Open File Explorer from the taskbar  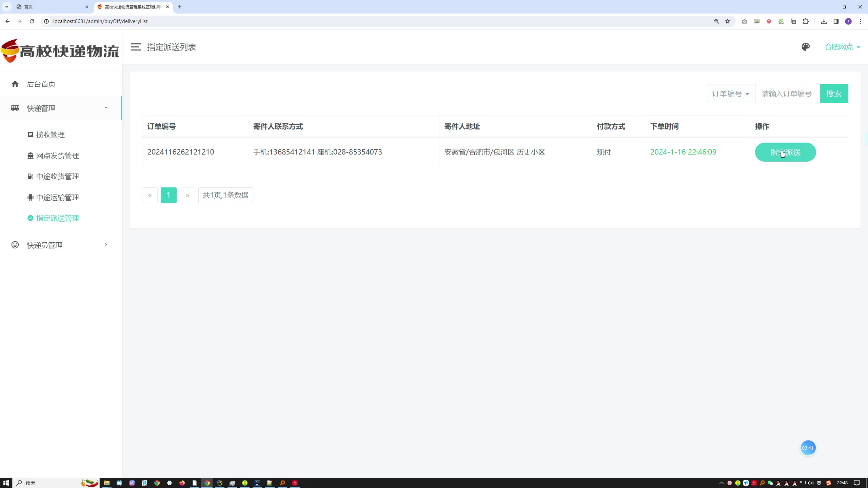[107, 483]
